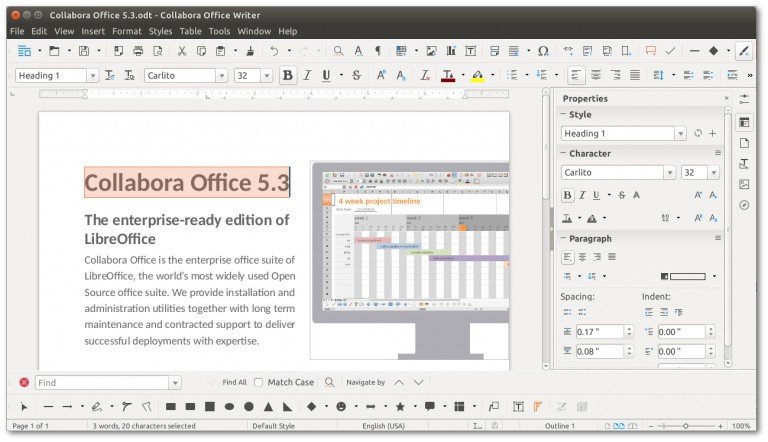
Task: Insert a special character with Omega icon
Action: (543, 50)
